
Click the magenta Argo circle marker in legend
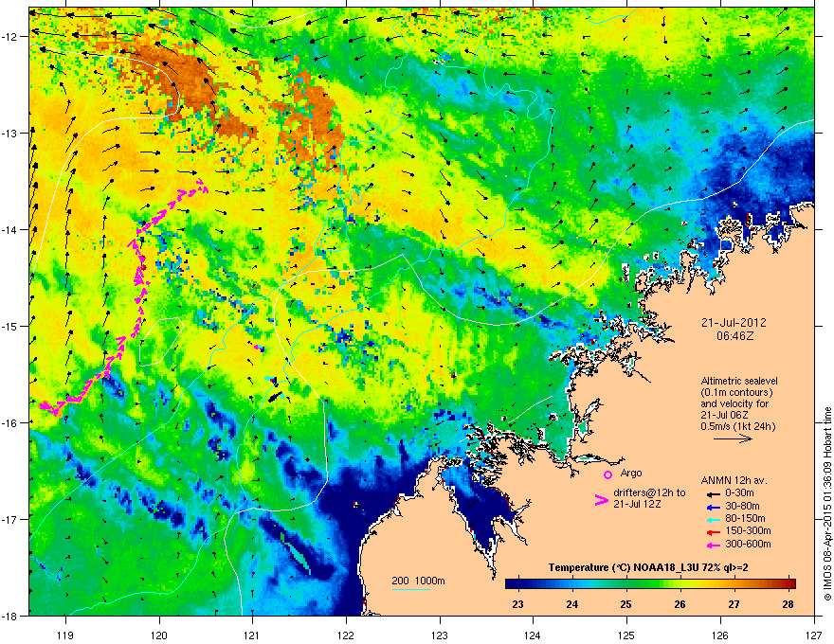(x=607, y=474)
